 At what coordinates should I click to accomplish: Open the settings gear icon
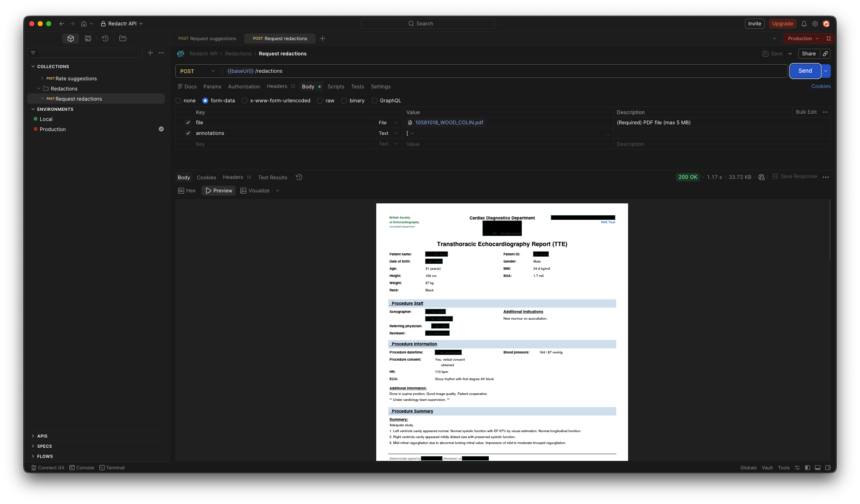(x=815, y=24)
